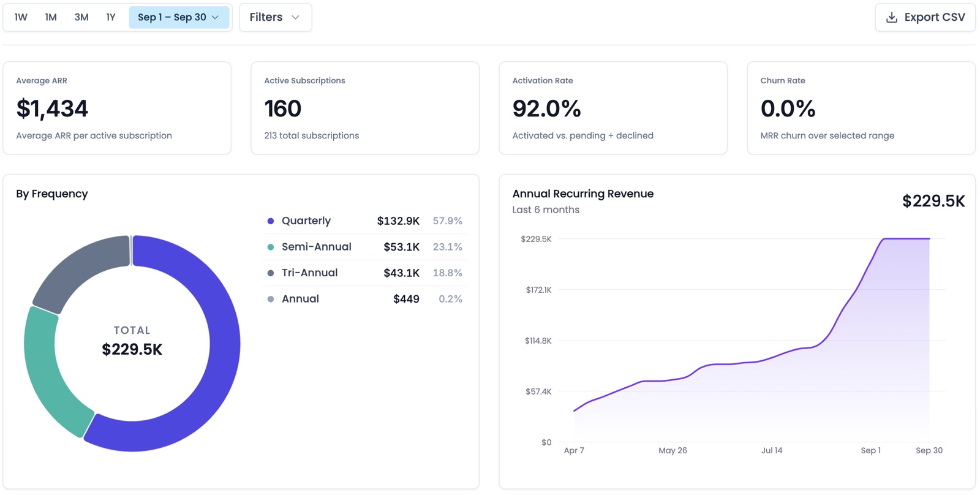Click the $0 y-axis label
This screenshot has height=495, width=980.
coord(546,442)
